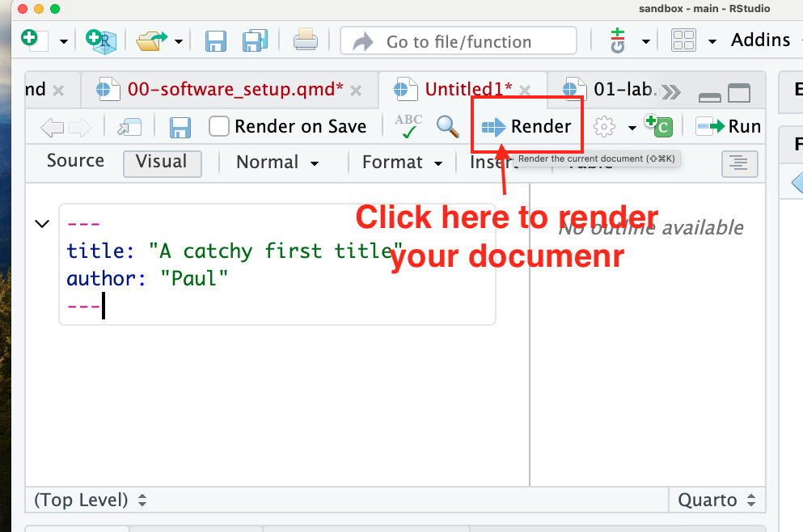This screenshot has height=532, width=803.
Task: Click the Print document icon
Action: [305, 40]
